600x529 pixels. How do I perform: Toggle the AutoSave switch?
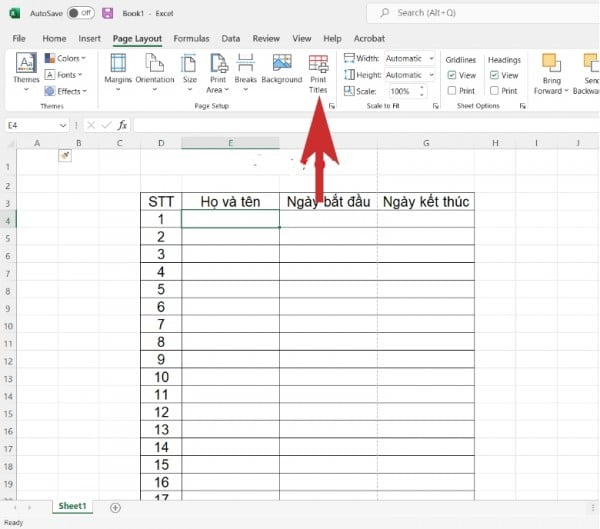click(80, 13)
